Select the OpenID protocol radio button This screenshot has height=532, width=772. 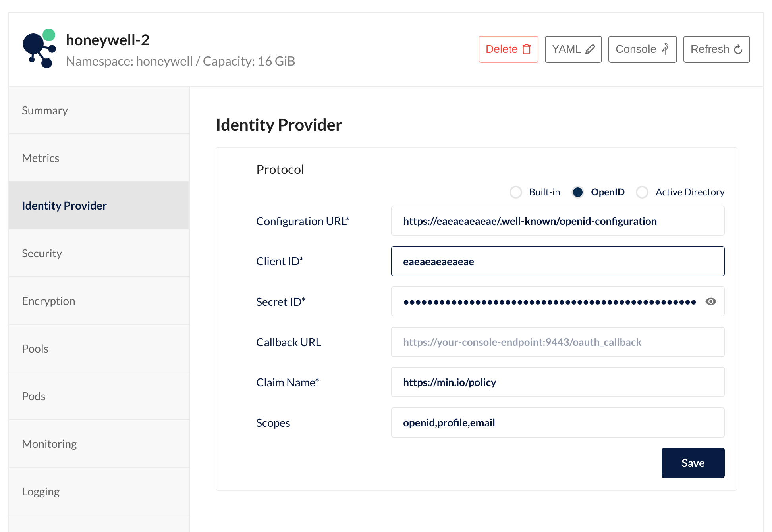[578, 192]
